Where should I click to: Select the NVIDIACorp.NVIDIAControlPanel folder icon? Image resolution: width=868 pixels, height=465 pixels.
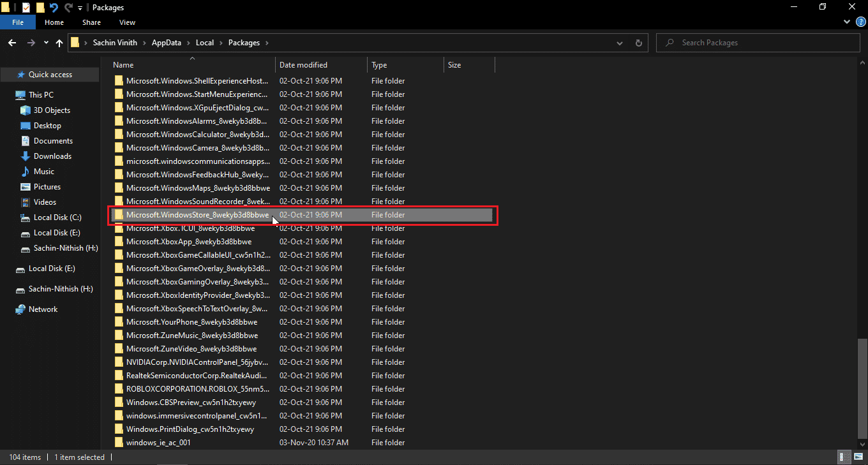click(118, 362)
